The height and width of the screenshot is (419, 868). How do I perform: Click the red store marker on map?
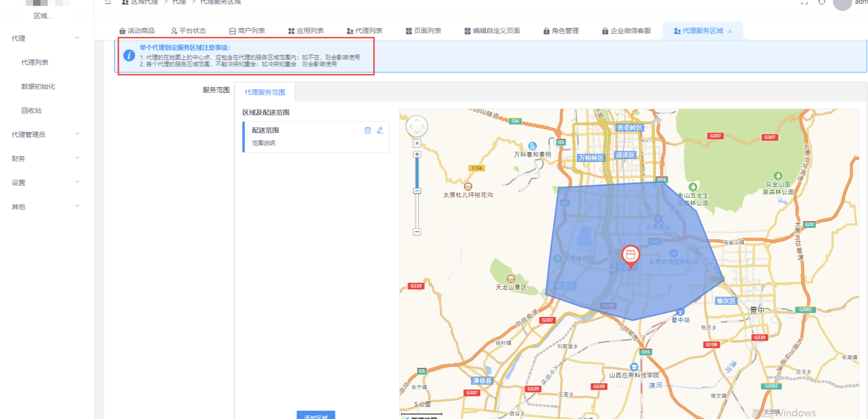(x=631, y=256)
